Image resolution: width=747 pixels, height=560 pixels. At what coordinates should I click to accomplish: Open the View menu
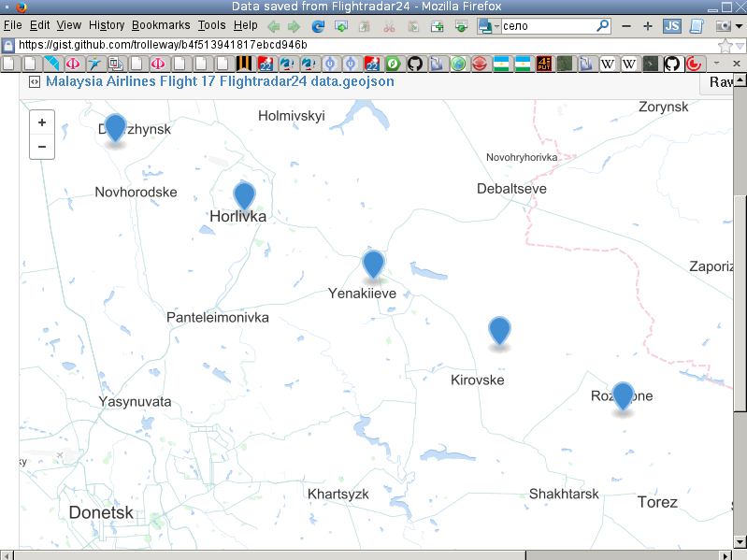(x=69, y=25)
